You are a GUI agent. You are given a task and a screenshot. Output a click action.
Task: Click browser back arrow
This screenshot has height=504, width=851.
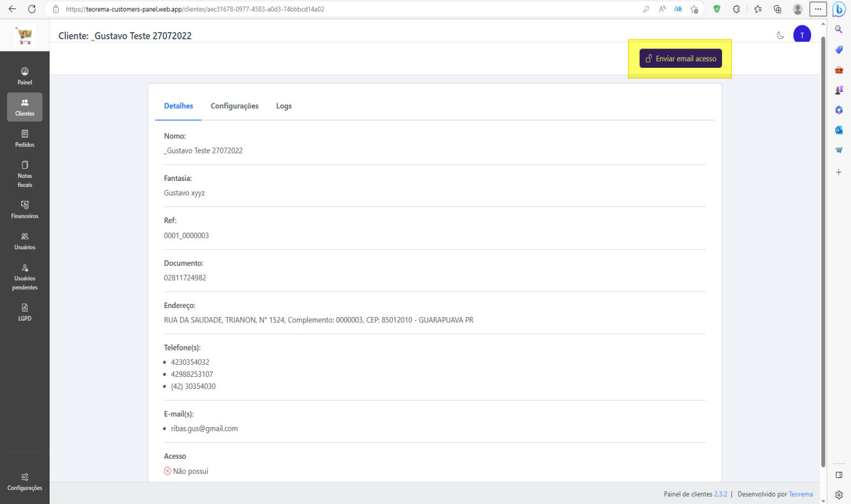coord(13,9)
